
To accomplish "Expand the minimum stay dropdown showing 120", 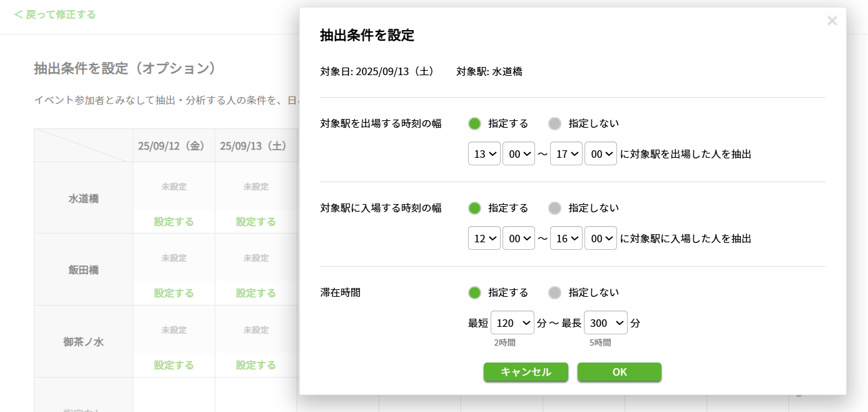I will 513,323.
